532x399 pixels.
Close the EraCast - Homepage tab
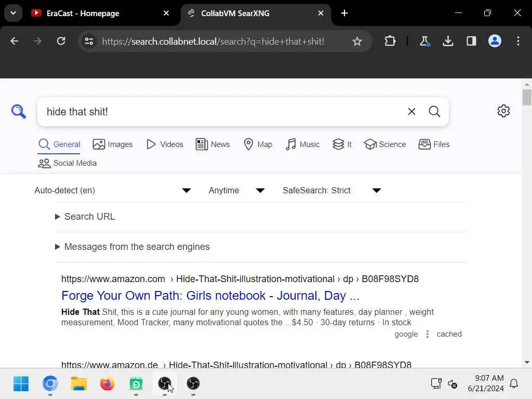point(166,13)
